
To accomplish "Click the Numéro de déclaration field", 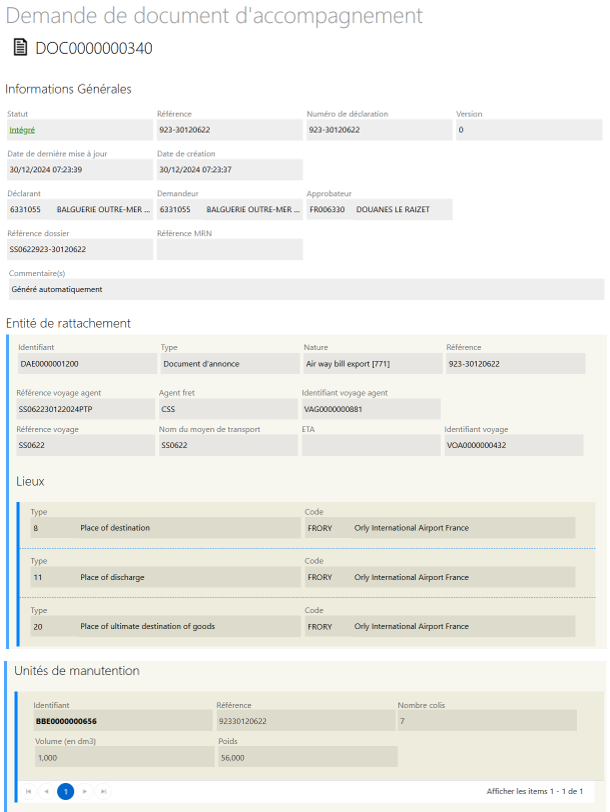I will 378,130.
